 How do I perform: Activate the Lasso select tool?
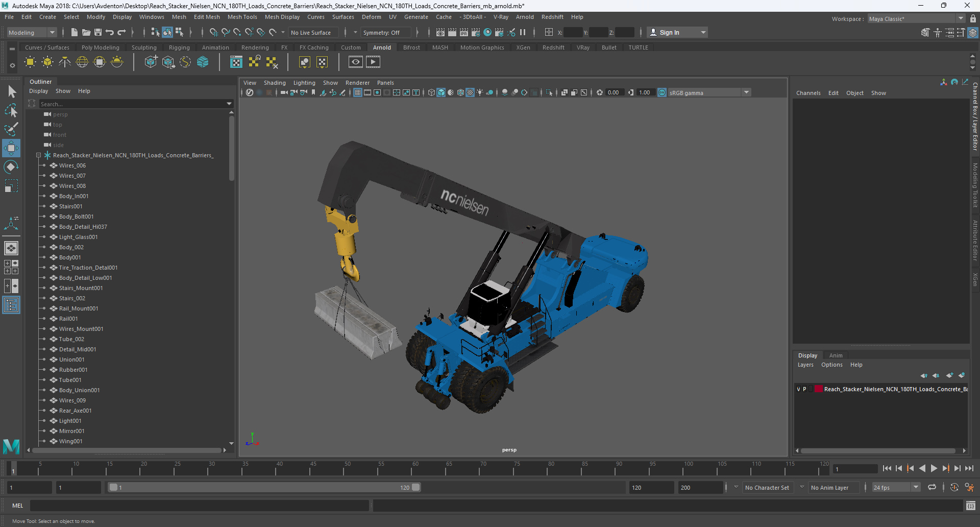[x=11, y=110]
